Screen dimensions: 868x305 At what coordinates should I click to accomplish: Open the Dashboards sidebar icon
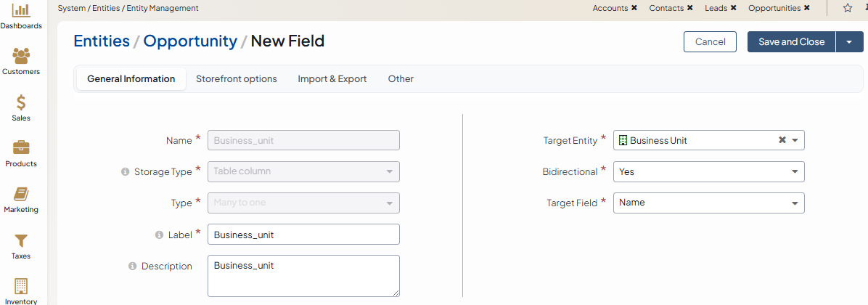(x=21, y=11)
